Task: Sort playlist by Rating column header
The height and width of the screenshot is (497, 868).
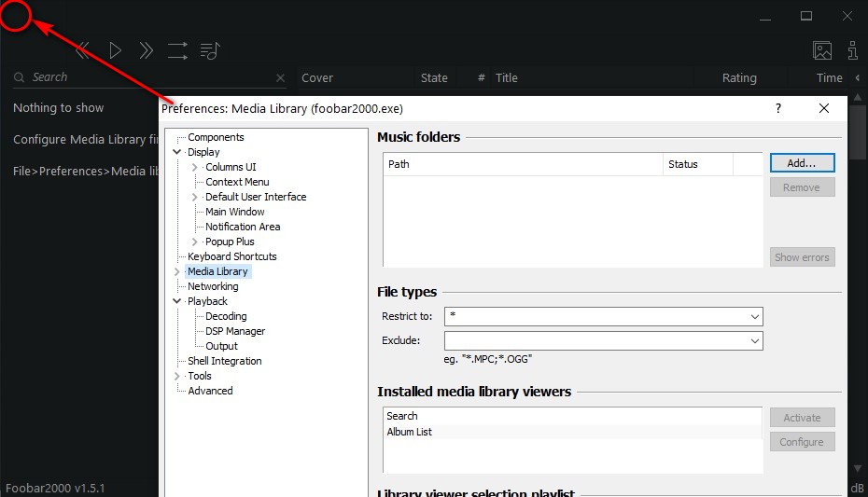Action: click(739, 78)
